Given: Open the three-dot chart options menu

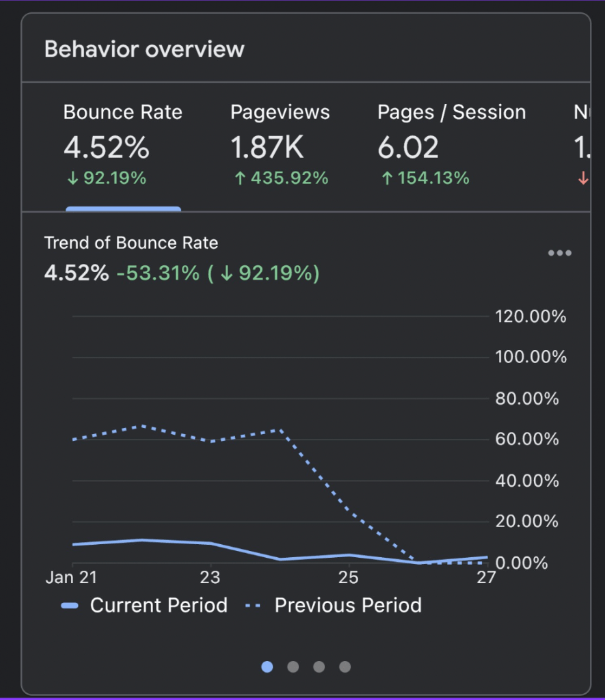Looking at the screenshot, I should pos(559,254).
